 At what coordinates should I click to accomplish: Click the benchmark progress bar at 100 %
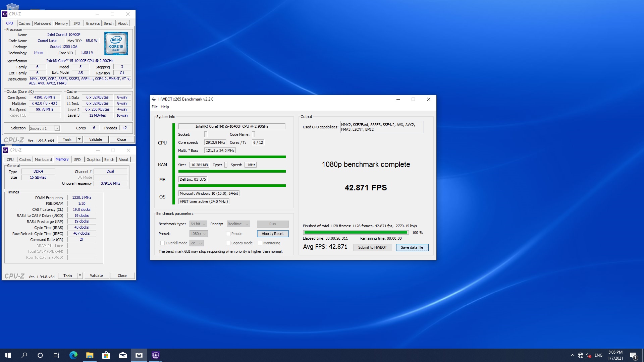click(x=356, y=232)
